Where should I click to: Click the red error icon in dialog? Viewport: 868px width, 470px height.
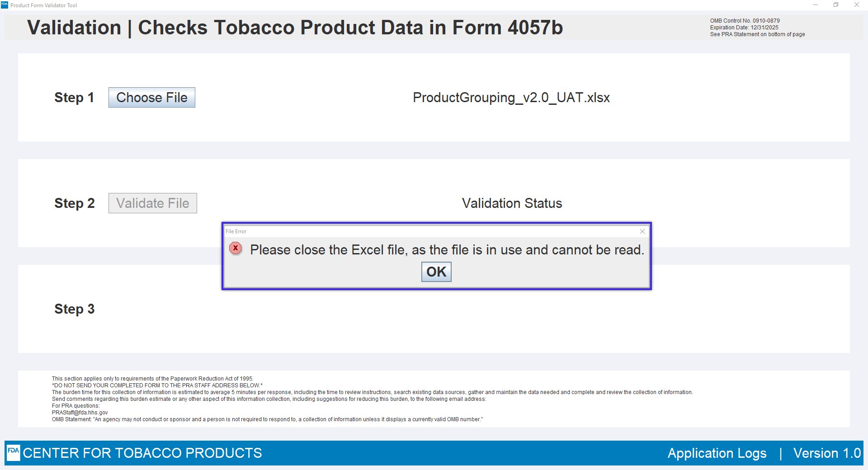[236, 248]
